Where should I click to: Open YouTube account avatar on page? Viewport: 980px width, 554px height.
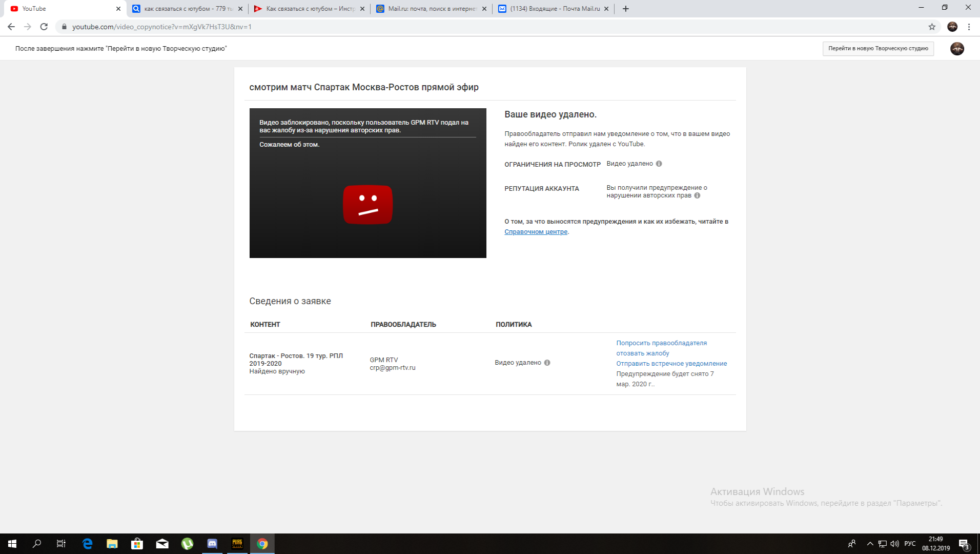[957, 48]
